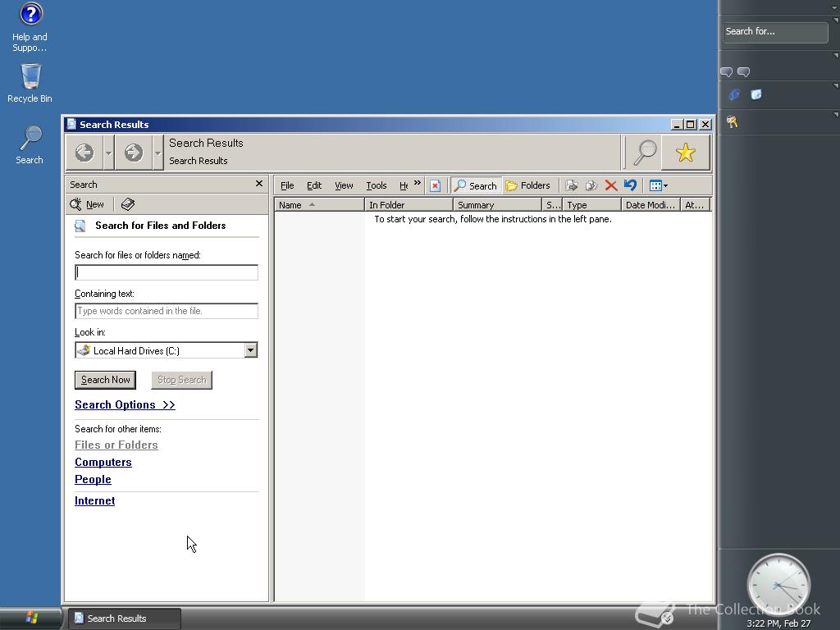Click the Computers search link

(x=103, y=462)
